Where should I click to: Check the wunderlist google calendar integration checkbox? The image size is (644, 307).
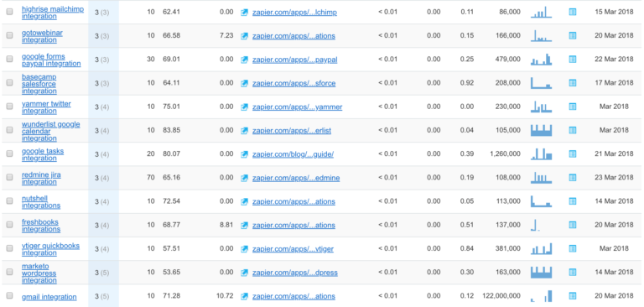pos(9,130)
